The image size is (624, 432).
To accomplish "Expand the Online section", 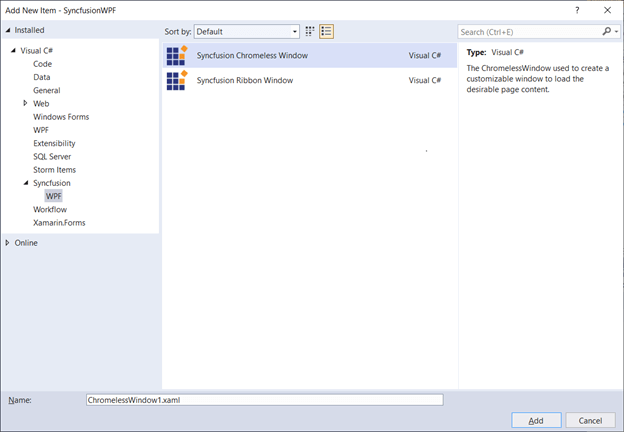I will [7, 243].
